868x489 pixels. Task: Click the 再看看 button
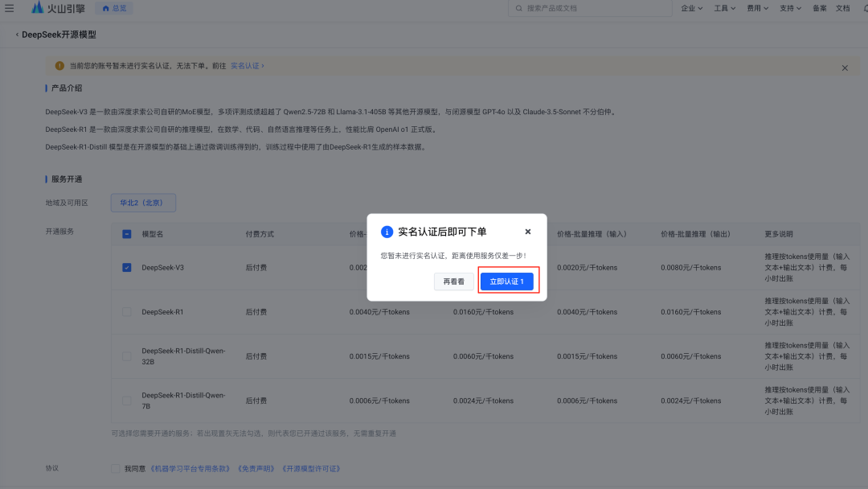click(x=453, y=281)
